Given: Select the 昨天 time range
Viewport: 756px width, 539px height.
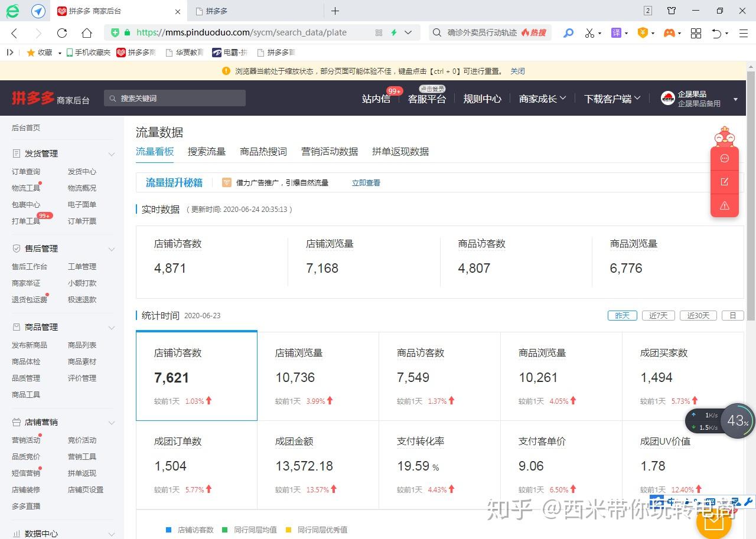Looking at the screenshot, I should pyautogui.click(x=623, y=315).
